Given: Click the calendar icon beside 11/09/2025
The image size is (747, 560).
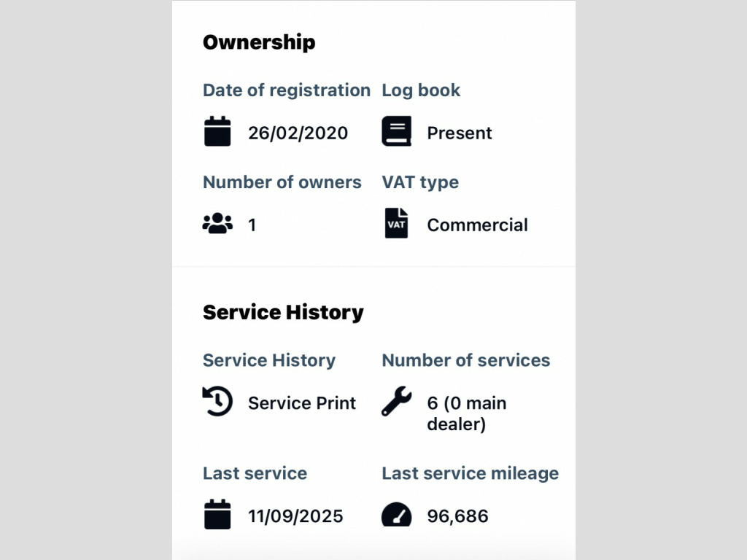Looking at the screenshot, I should [x=217, y=515].
